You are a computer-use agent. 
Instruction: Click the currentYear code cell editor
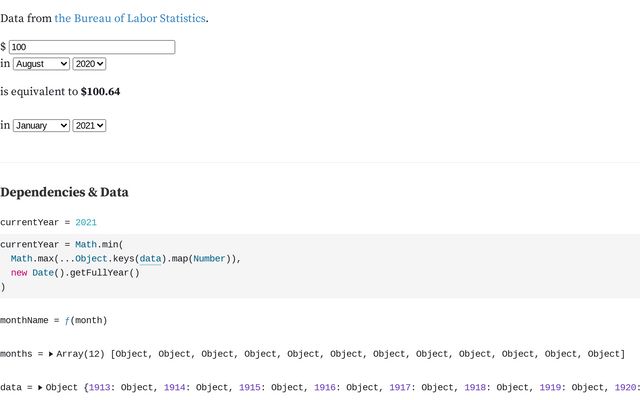[x=320, y=266]
